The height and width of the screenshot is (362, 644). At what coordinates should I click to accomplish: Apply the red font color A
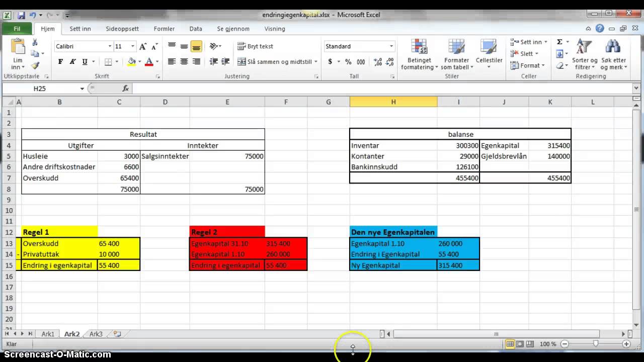coord(149,62)
